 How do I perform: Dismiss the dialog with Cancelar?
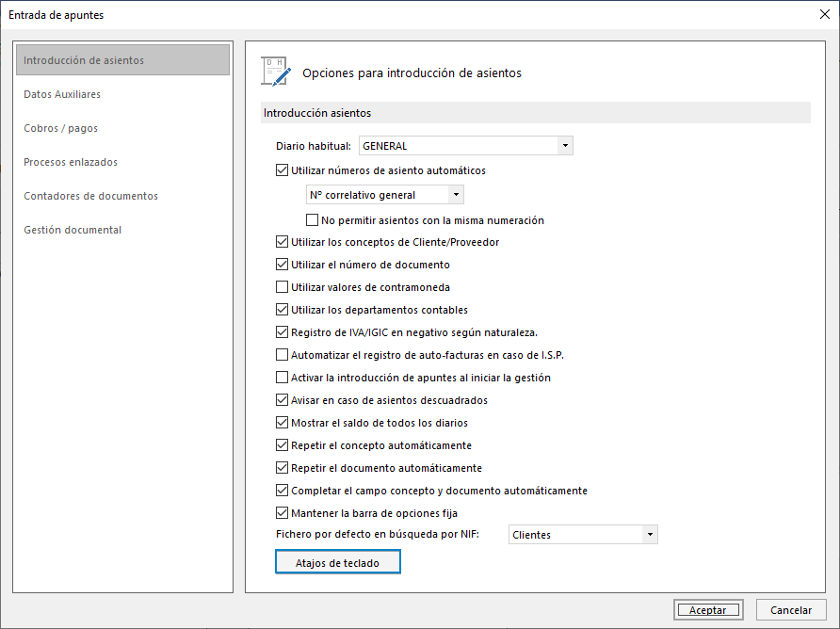coord(791,609)
